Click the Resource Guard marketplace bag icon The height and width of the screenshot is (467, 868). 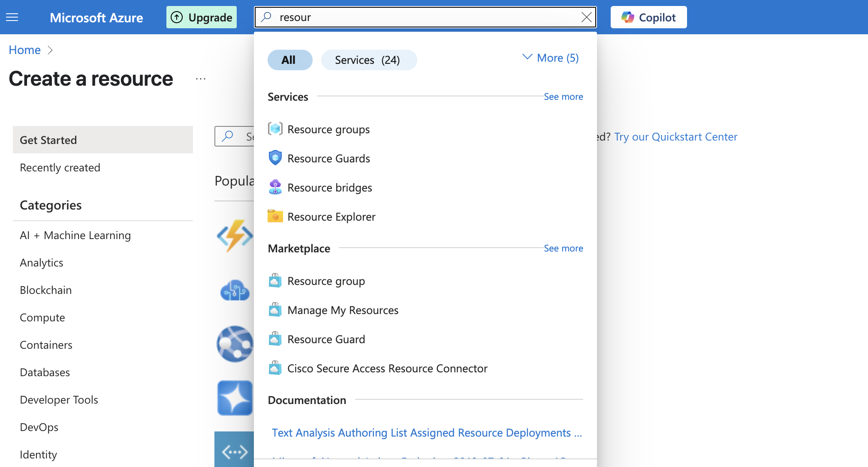(275, 339)
